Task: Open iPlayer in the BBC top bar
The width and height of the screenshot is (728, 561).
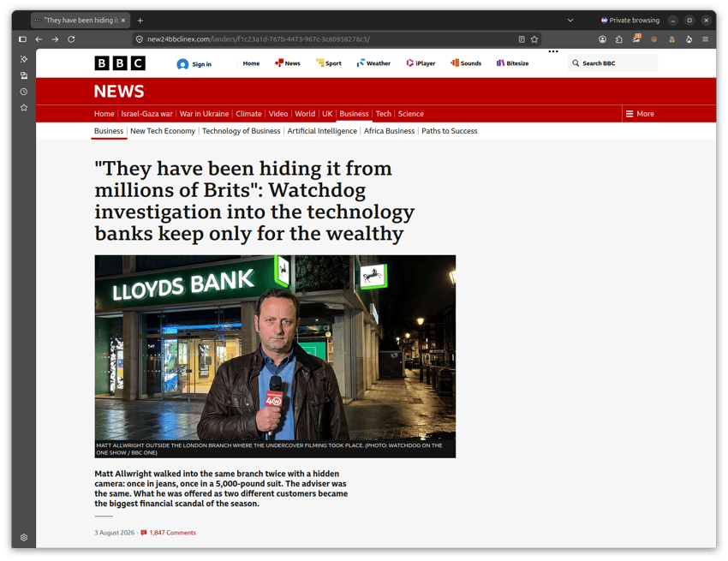Action: click(421, 63)
